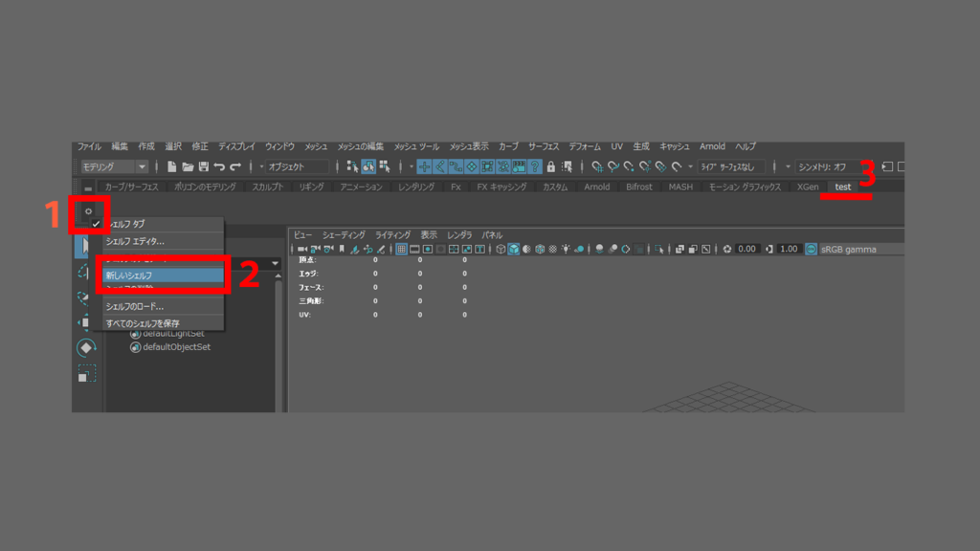
Task: Click the viewport gamma value 1.00 field
Action: point(789,250)
